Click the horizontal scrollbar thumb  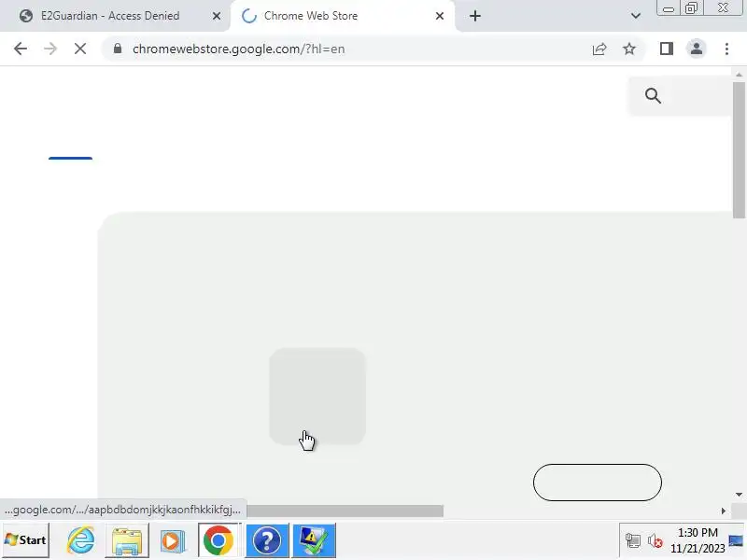tap(345, 511)
